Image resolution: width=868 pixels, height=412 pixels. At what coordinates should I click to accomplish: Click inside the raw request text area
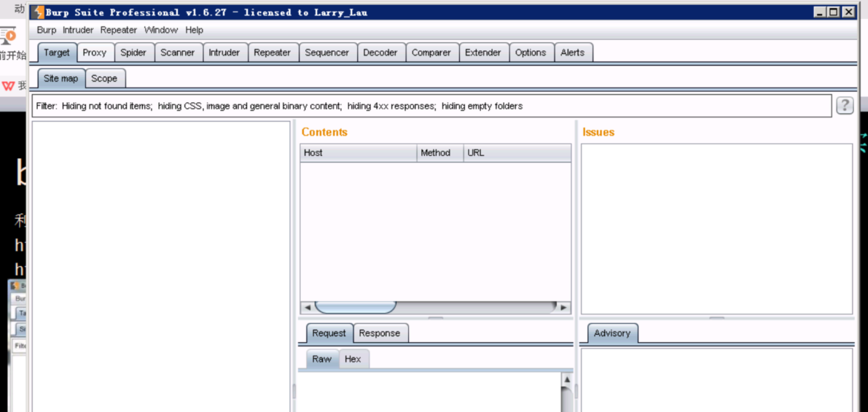point(429,392)
